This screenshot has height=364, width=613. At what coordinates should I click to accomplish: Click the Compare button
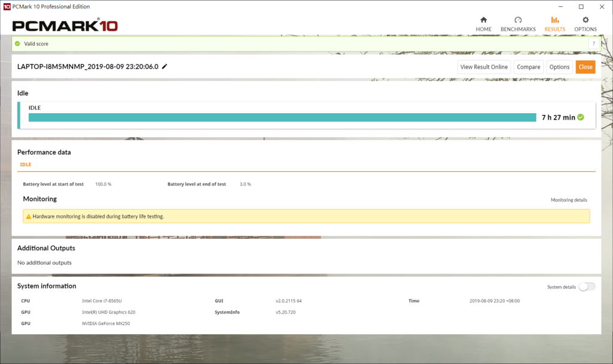pyautogui.click(x=529, y=67)
